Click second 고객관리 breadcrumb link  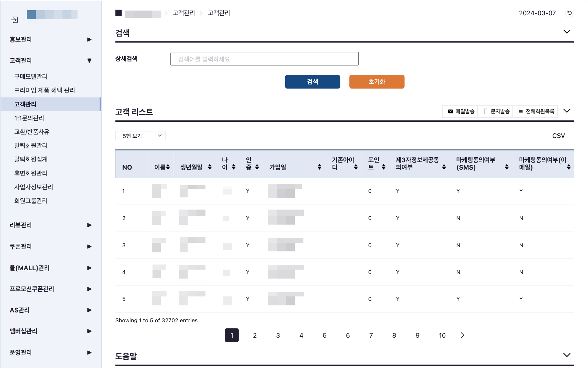pos(219,13)
